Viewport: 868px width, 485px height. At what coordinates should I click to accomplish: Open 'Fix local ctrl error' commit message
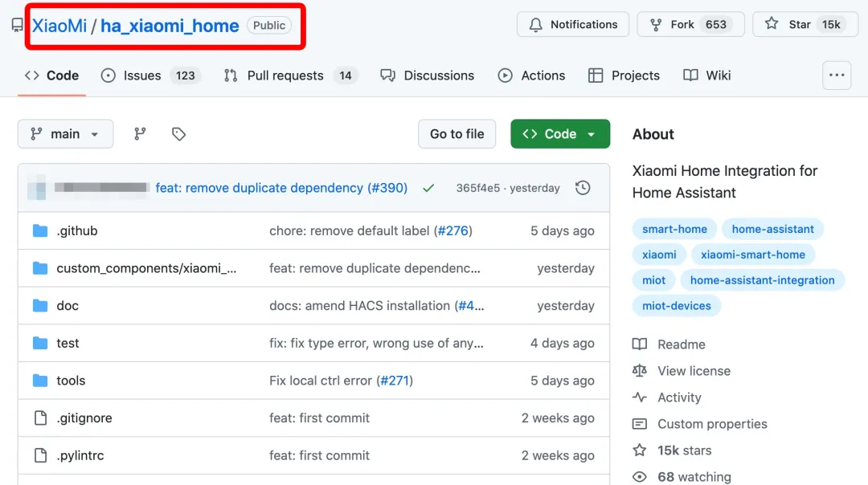tap(321, 381)
